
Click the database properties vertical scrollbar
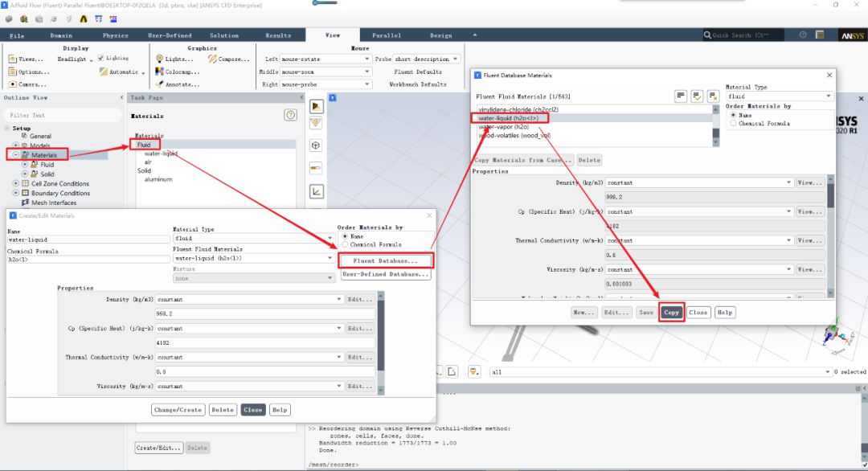pyautogui.click(x=830, y=236)
